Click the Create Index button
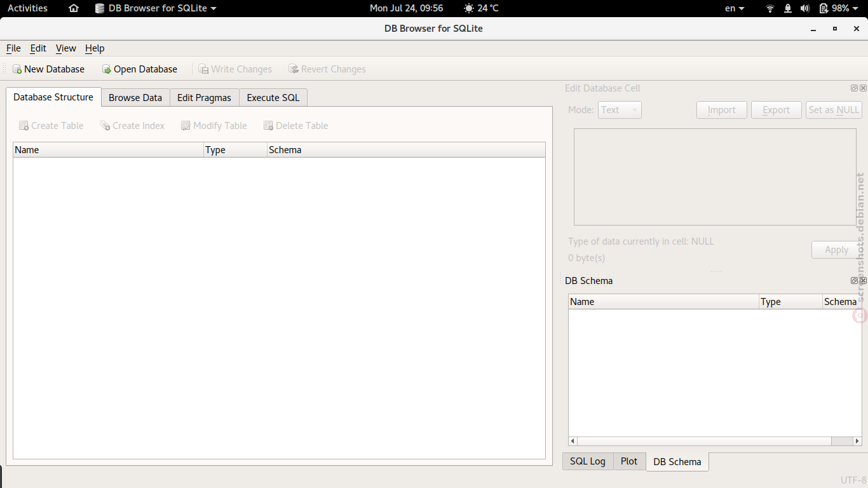The image size is (868, 488). point(132,126)
